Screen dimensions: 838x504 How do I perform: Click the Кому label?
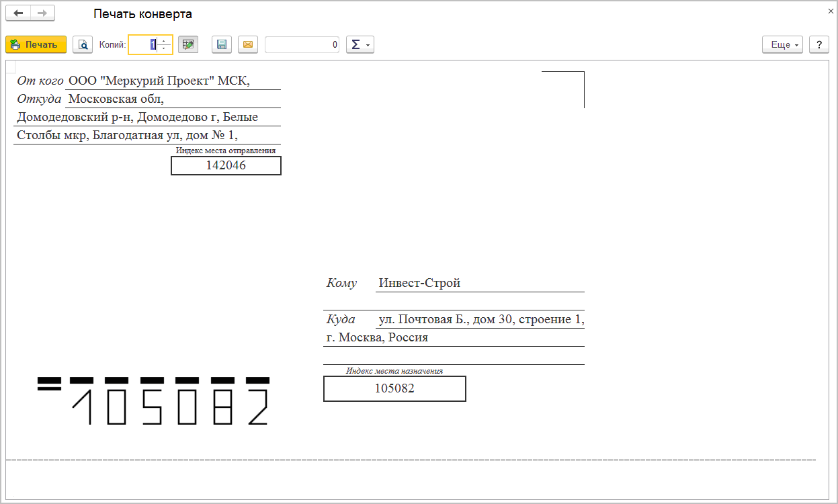[x=341, y=283]
